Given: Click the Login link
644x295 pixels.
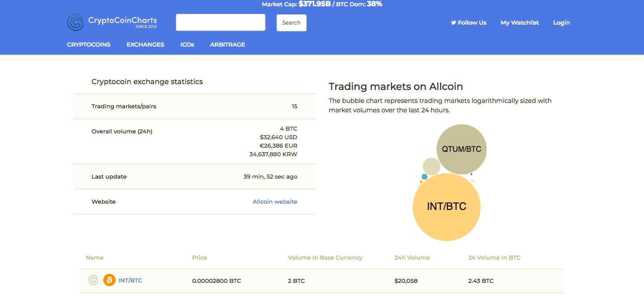Looking at the screenshot, I should coord(562,22).
